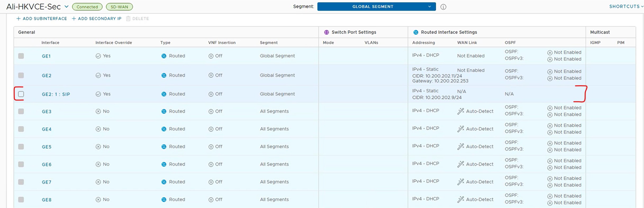This screenshot has height=208, width=644.
Task: Click the segment info icon
Action: click(x=443, y=7)
